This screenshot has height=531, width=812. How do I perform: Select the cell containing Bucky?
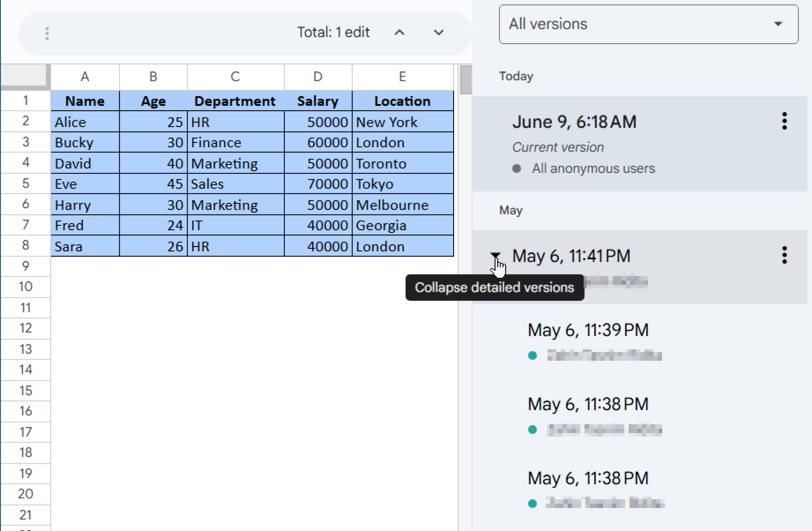[85, 142]
